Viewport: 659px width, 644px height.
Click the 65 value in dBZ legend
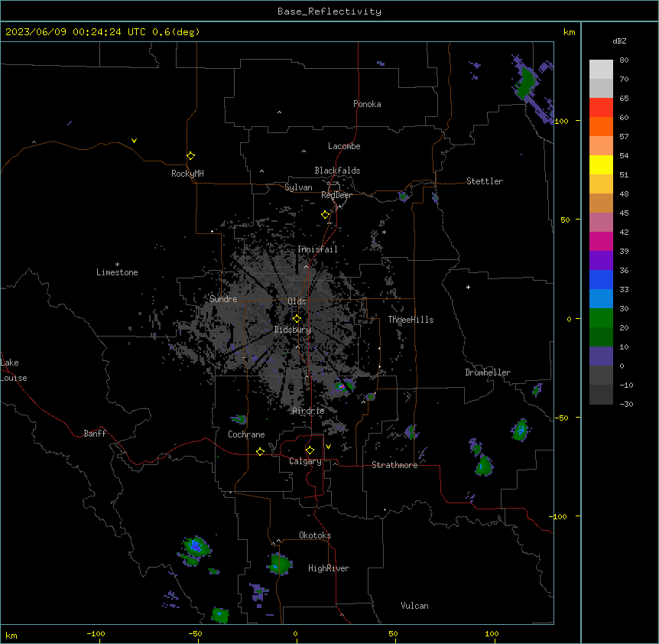click(624, 99)
